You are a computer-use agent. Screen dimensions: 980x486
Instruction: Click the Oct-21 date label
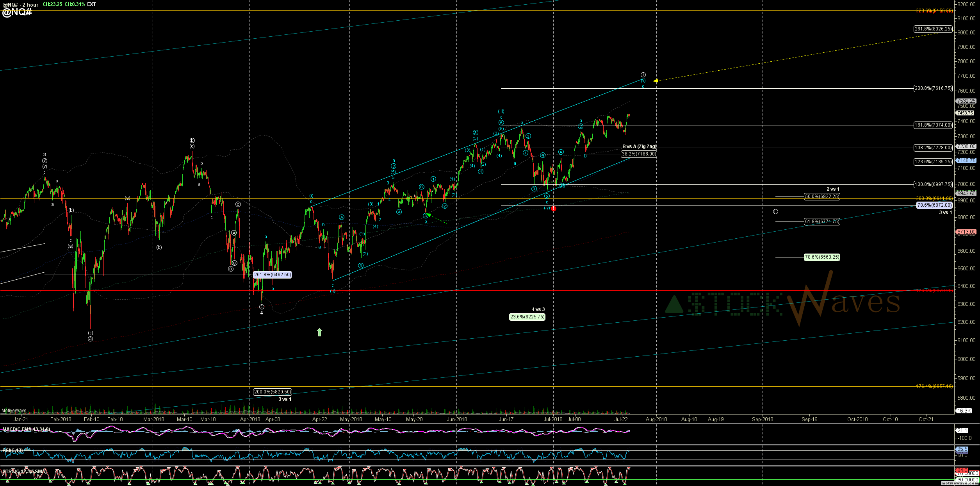click(x=926, y=420)
